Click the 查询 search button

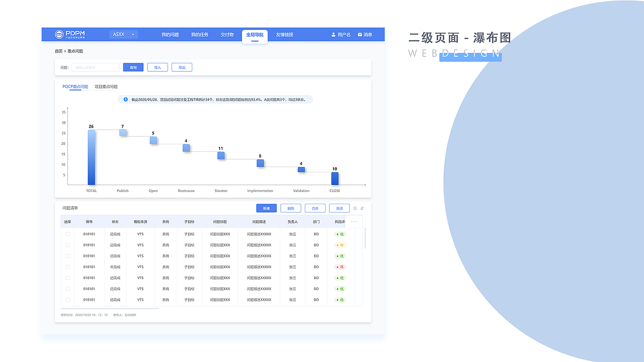pyautogui.click(x=133, y=67)
